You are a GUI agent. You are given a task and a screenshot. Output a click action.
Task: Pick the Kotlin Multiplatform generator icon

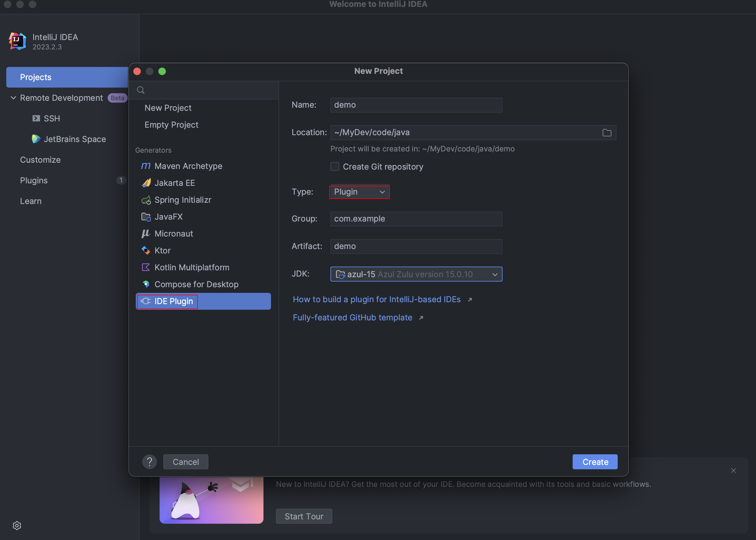(146, 267)
